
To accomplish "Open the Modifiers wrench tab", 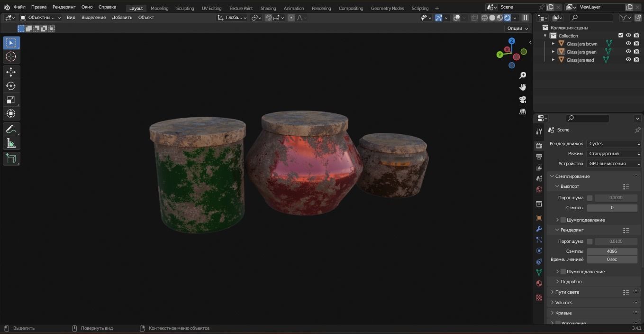I will click(x=539, y=229).
